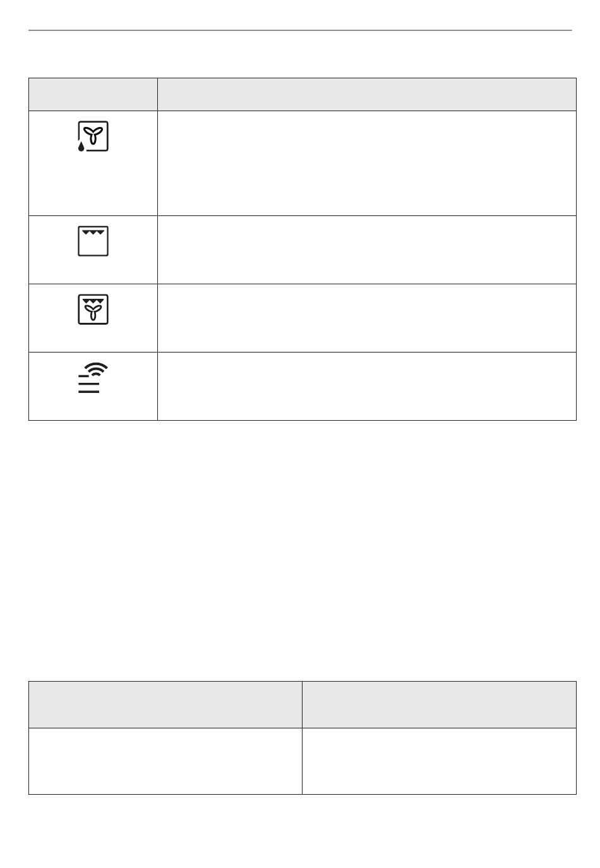
Task: Click the left white body cell of the lower table
Action: [x=165, y=761]
